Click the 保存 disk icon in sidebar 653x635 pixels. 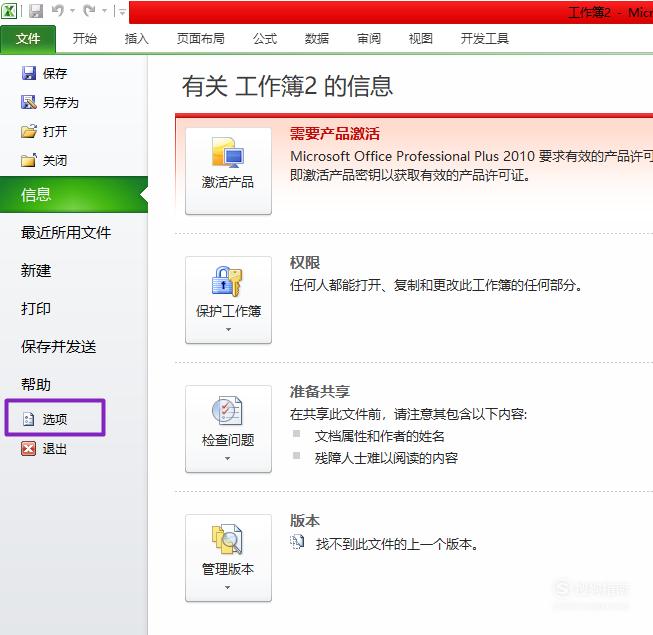(x=29, y=73)
